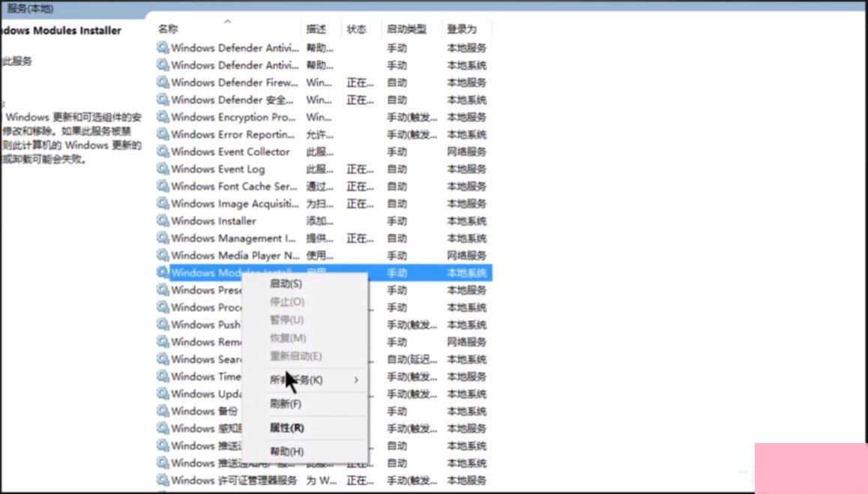Select Windows Media Player N... row name
The image size is (868, 494).
(x=235, y=256)
